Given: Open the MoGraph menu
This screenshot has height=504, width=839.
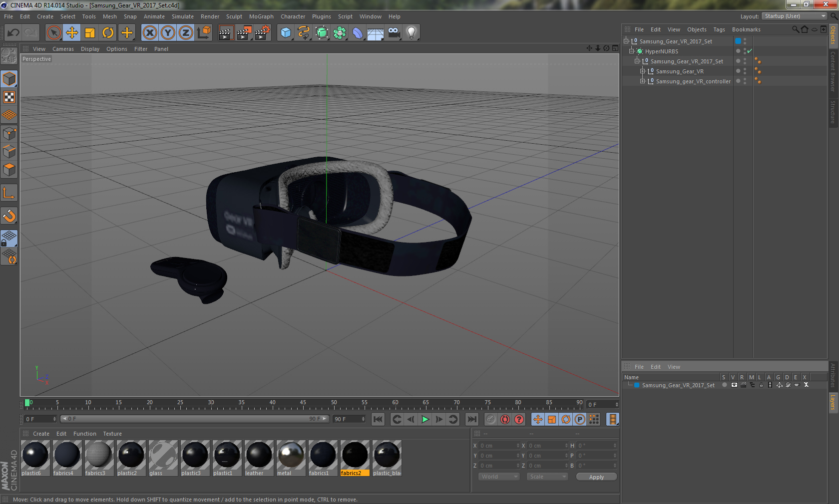Looking at the screenshot, I should coord(261,16).
